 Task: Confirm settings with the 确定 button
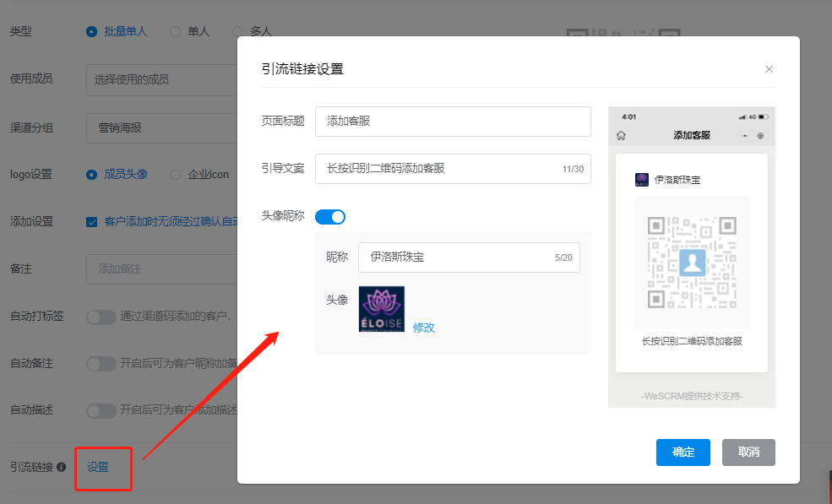tap(682, 452)
